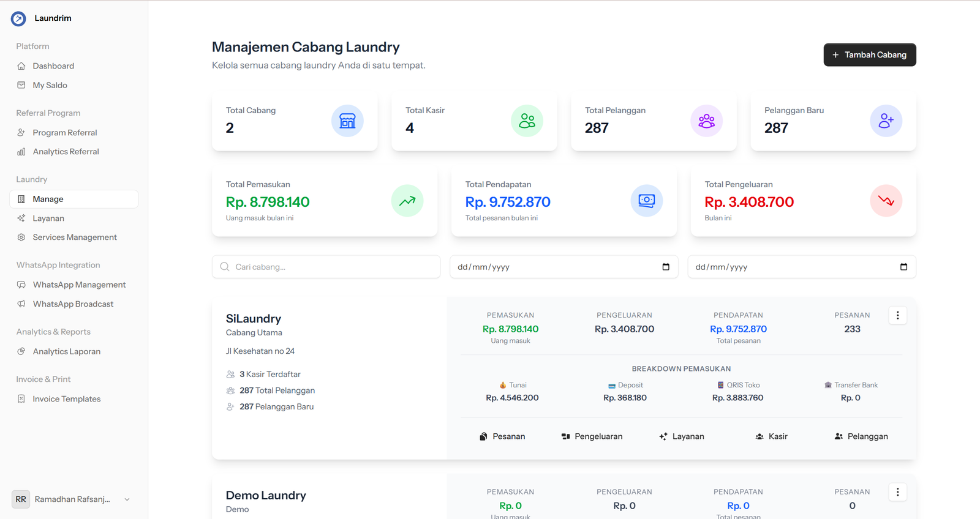
Task: Click the Total Pendapatan money icon
Action: [x=646, y=201]
